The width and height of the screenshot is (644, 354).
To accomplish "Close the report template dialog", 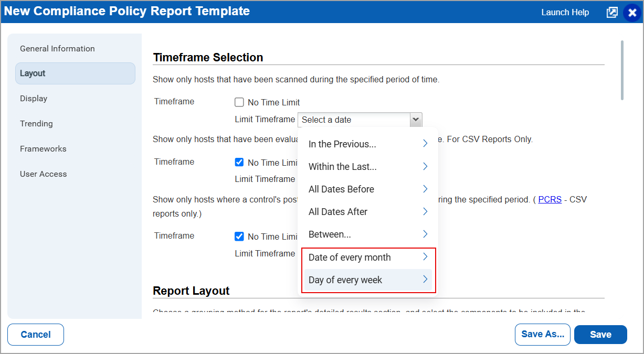I will tap(632, 13).
